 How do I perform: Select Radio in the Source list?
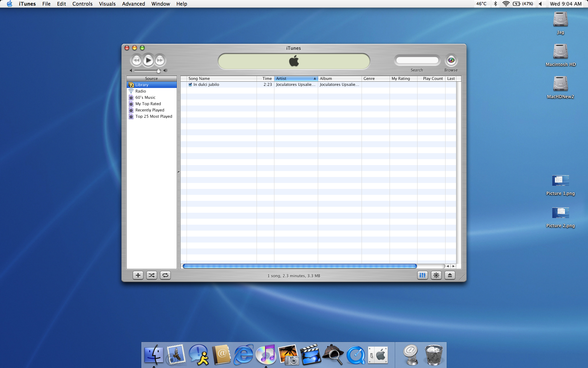click(x=152, y=91)
